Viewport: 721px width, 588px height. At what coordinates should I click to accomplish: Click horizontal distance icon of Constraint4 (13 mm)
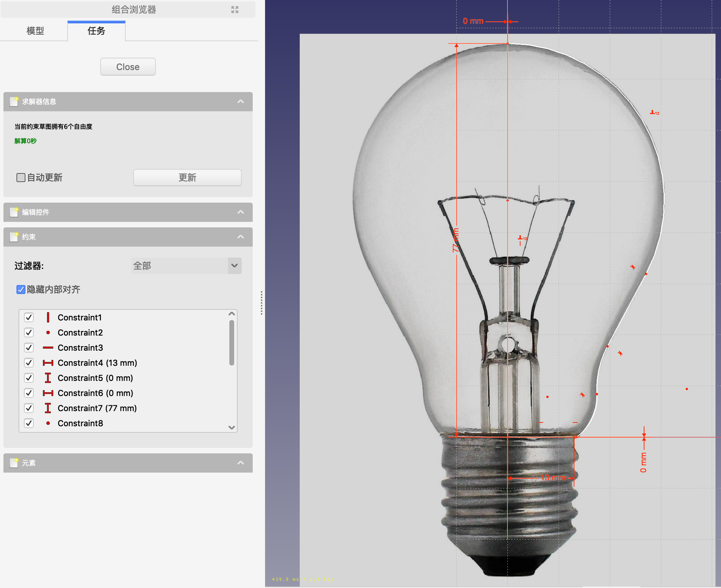48,363
